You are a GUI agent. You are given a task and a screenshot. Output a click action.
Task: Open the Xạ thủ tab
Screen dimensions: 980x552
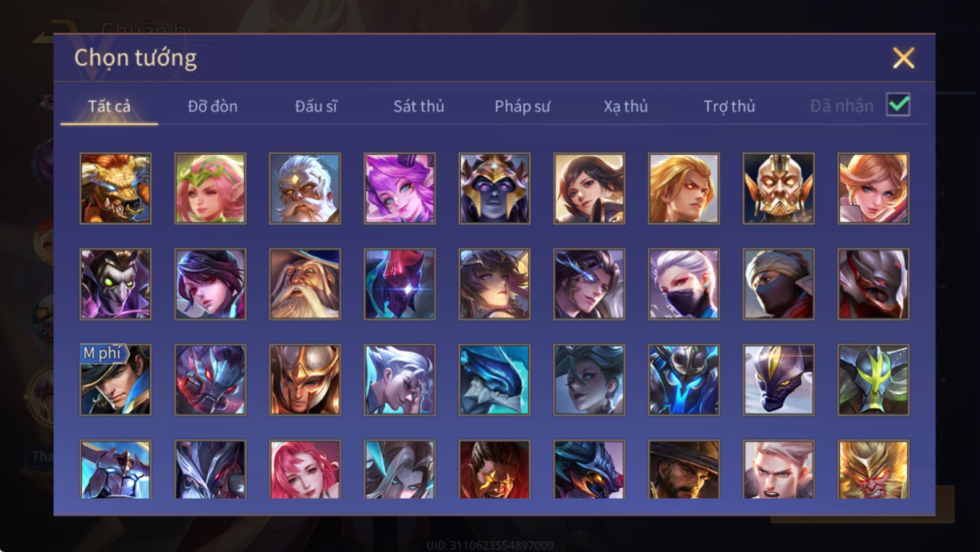626,106
